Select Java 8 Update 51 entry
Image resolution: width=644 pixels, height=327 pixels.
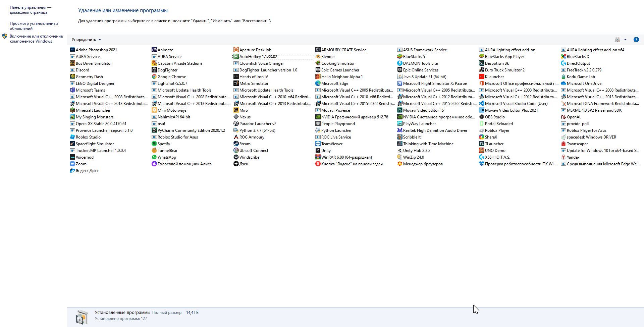pos(422,77)
